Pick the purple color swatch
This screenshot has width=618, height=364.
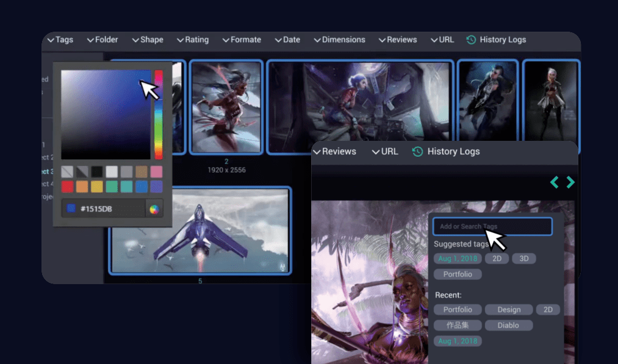point(156,187)
